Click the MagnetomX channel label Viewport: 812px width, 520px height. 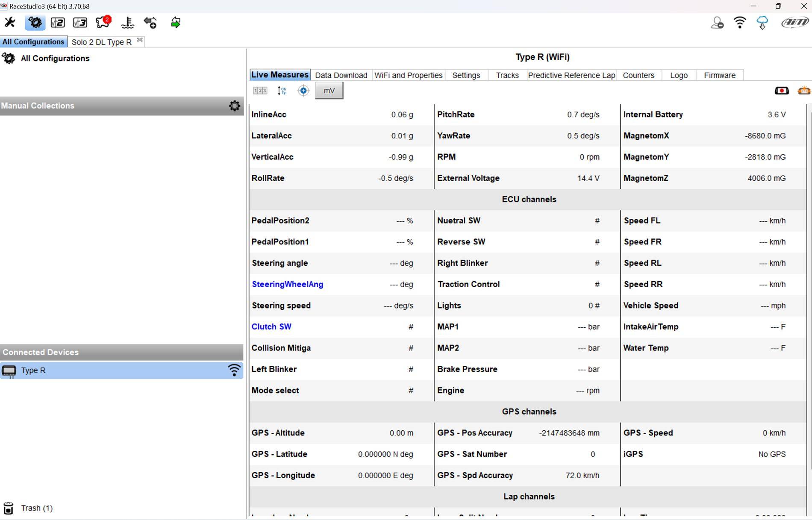[x=646, y=135]
